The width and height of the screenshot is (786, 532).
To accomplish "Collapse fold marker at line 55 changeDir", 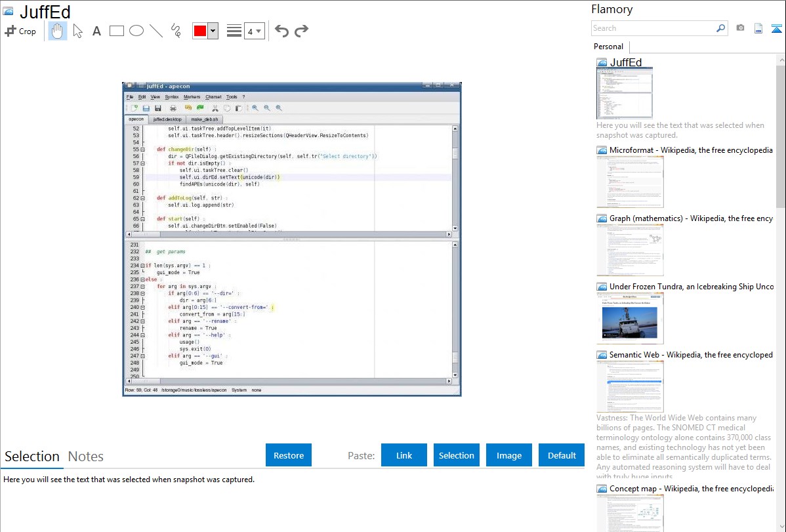I will (143, 150).
